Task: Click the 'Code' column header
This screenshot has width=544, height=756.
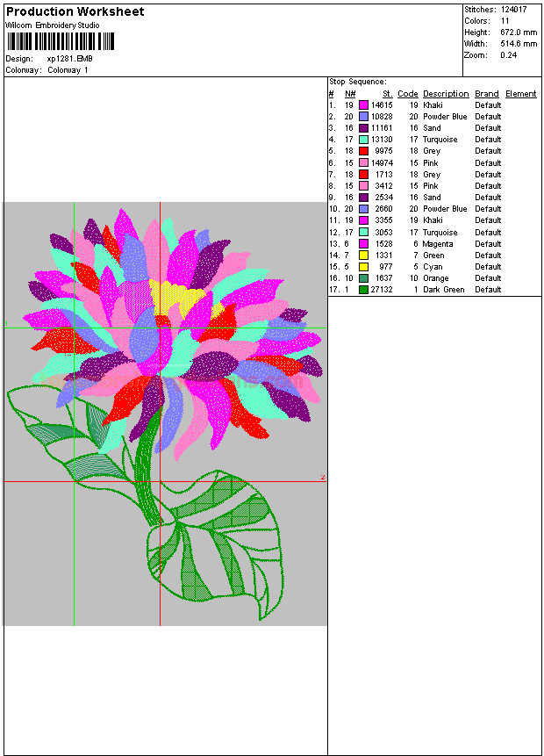Action: pyautogui.click(x=408, y=94)
